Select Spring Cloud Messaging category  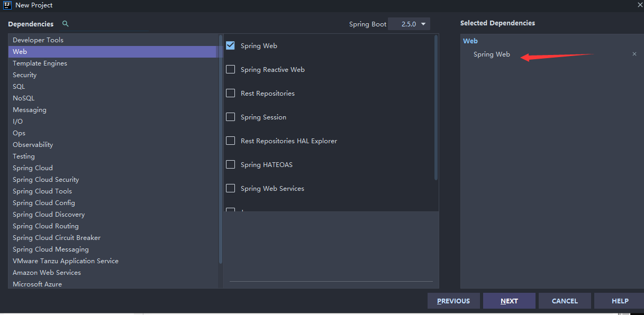tap(112, 249)
